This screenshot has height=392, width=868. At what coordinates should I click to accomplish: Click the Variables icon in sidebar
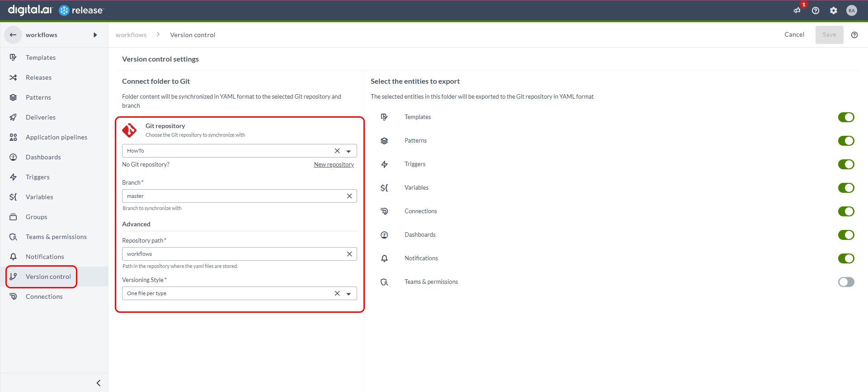pyautogui.click(x=13, y=197)
